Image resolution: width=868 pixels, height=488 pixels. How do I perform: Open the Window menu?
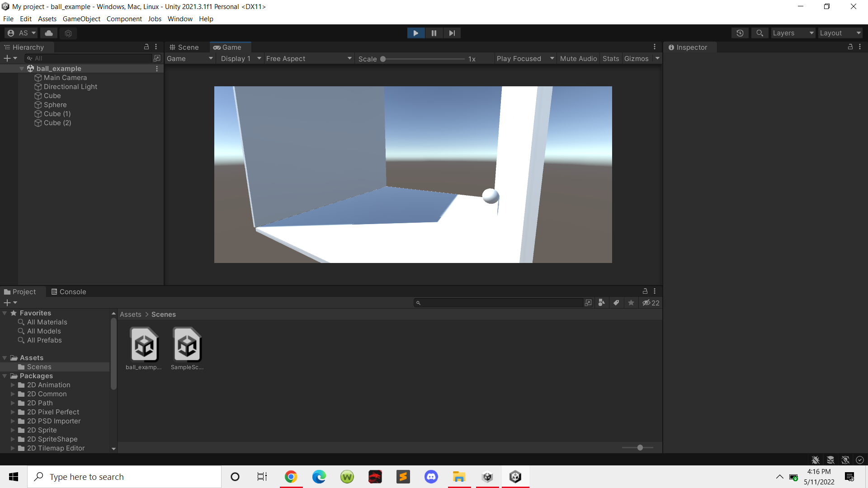(180, 19)
